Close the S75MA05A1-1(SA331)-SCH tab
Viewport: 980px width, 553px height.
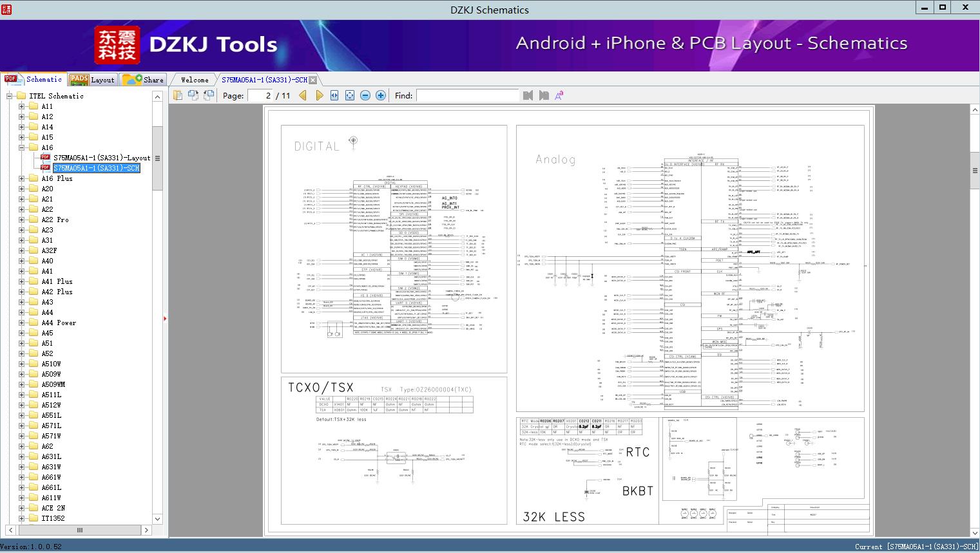point(313,80)
